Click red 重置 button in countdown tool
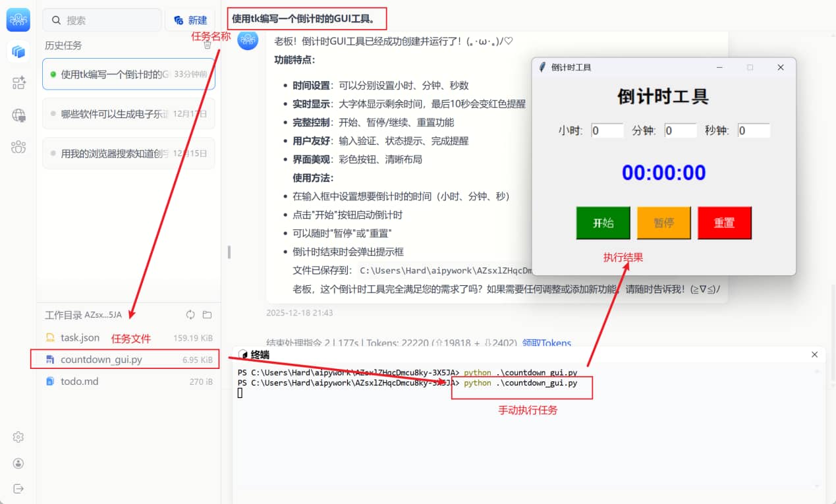The image size is (836, 504). coord(725,223)
